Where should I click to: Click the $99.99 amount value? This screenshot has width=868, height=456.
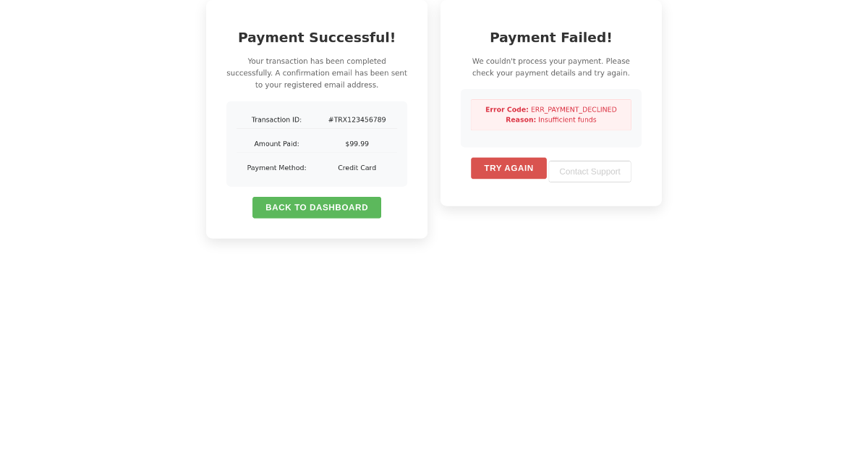(x=357, y=143)
